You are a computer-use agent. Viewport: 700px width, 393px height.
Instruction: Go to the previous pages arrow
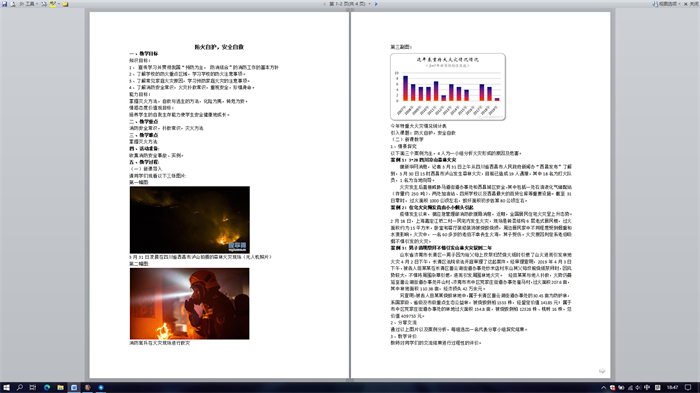(325, 4)
